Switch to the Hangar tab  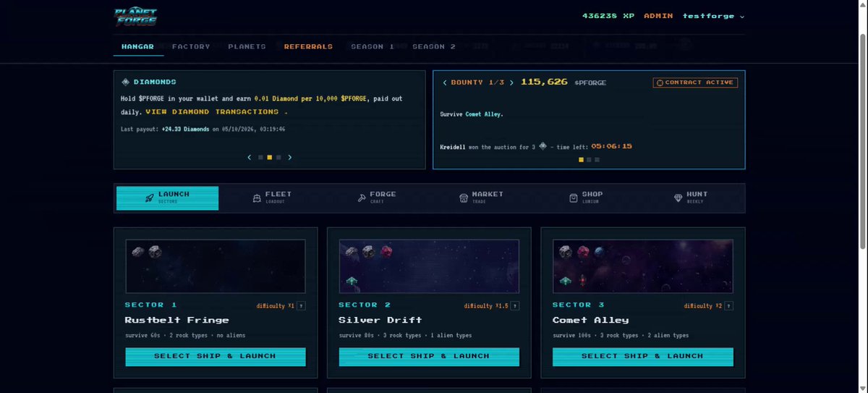[x=138, y=46]
